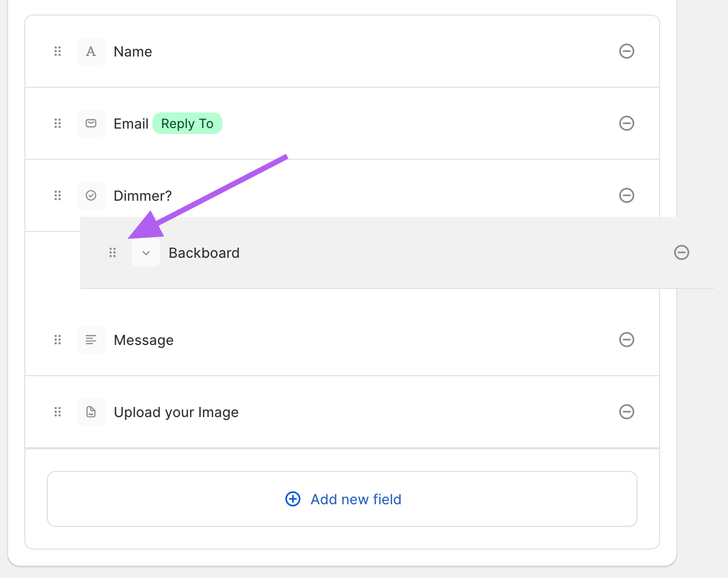This screenshot has width=728, height=578.
Task: Click the dropdown chevron icon beside Backboard
Action: click(x=146, y=253)
